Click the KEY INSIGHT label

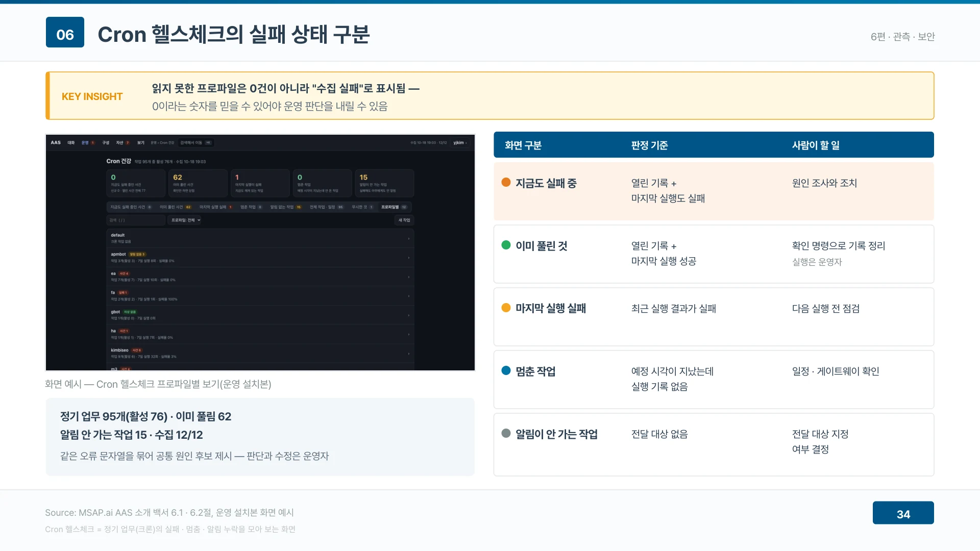pos(92,96)
